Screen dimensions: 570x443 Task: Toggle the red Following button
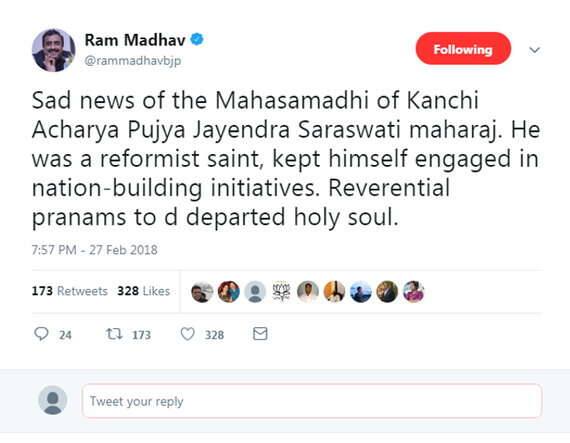(463, 49)
